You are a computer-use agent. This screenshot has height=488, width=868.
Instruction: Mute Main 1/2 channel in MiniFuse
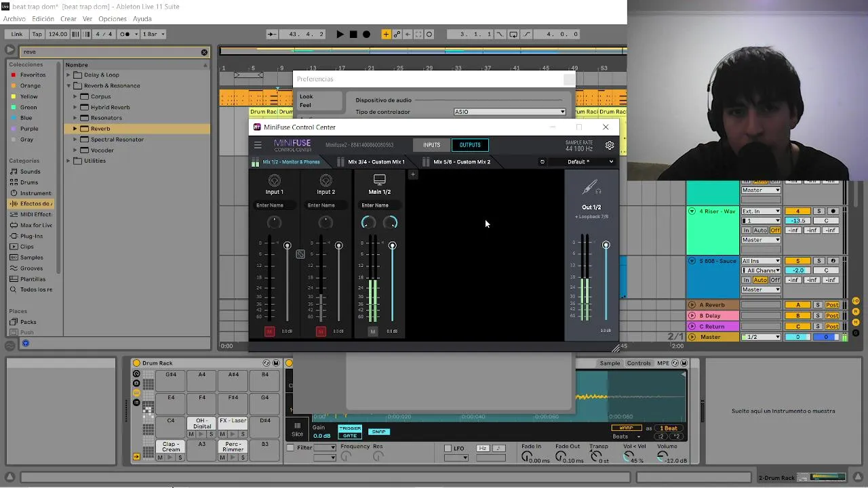coord(372,331)
